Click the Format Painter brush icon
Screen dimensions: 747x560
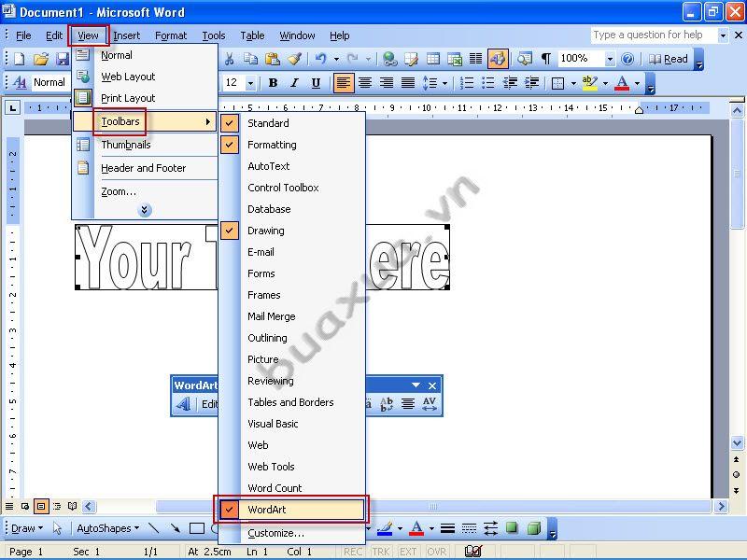294,59
